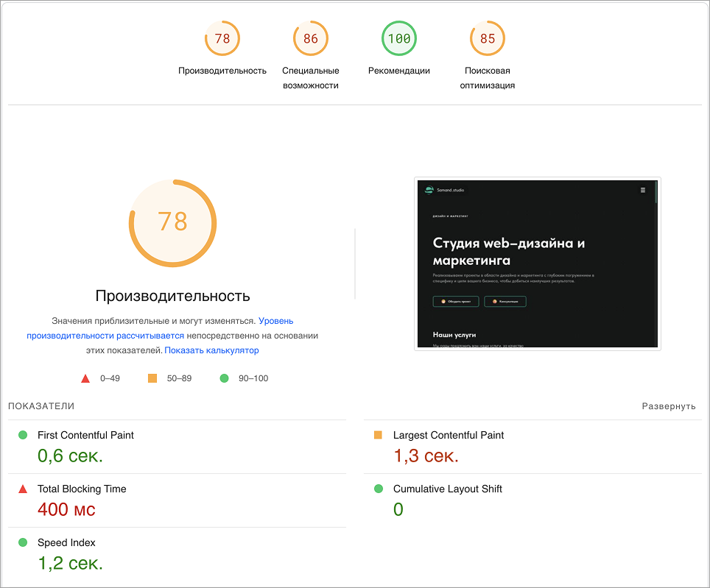Click the ПОКАЗАТЕЛИ section heading
This screenshot has width=710, height=588.
coord(41,406)
